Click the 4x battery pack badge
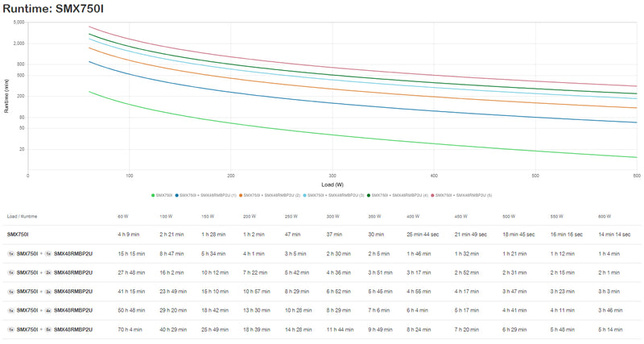Viewport: 644px width, 344px height. click(x=47, y=310)
